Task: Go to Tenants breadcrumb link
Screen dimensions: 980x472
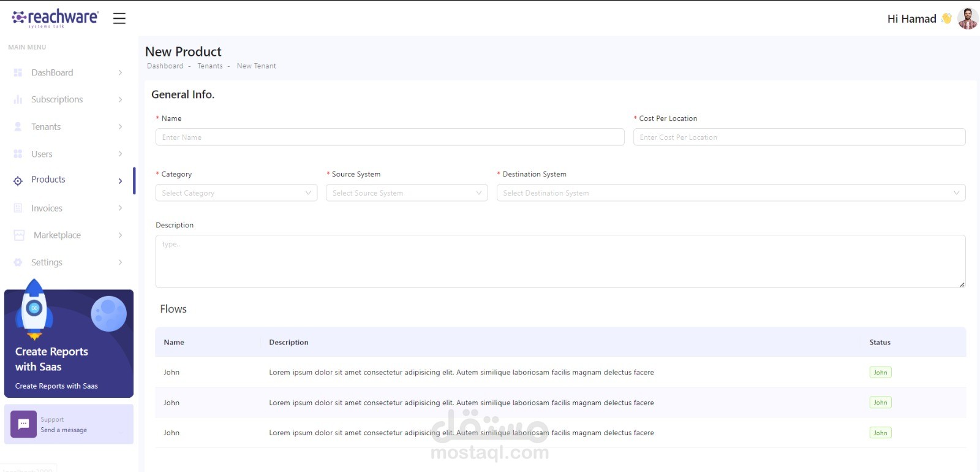Action: [x=210, y=66]
